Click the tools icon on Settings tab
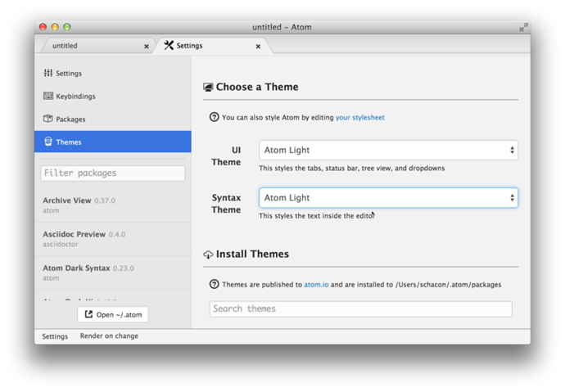This screenshot has width=565, height=392. click(x=169, y=46)
